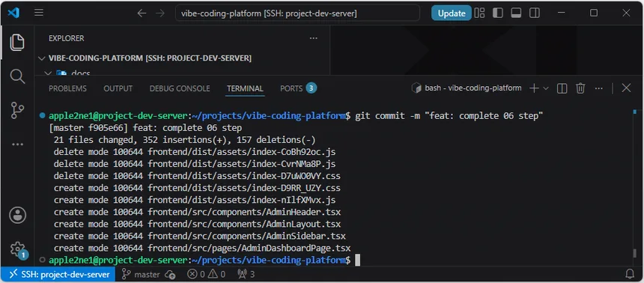
Task: Open the Accounts menu icon
Action: pyautogui.click(x=16, y=215)
